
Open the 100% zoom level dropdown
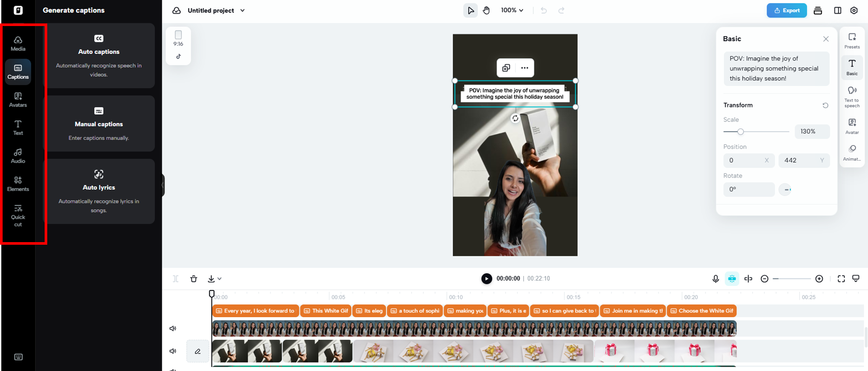tap(512, 10)
